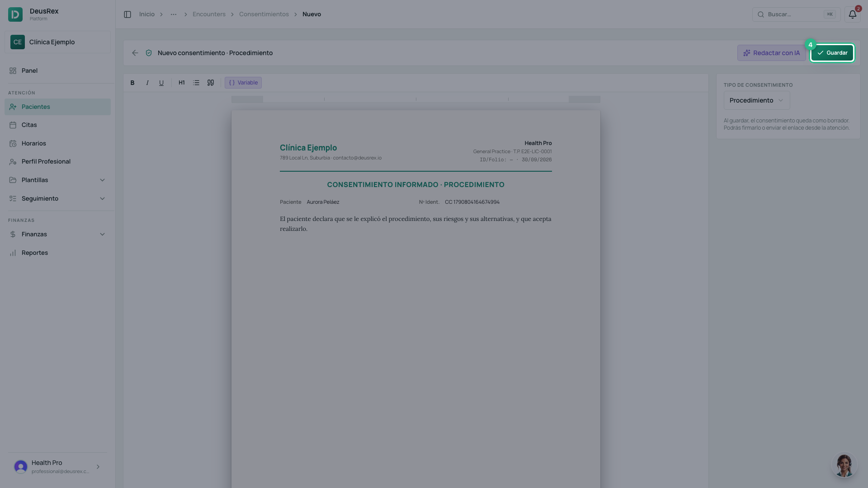Click the document ruler bar
The height and width of the screenshot is (488, 868).
point(416,99)
